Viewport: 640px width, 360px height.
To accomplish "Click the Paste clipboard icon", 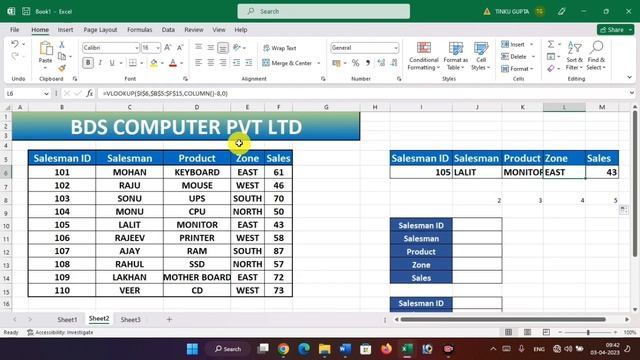I will (x=46, y=49).
